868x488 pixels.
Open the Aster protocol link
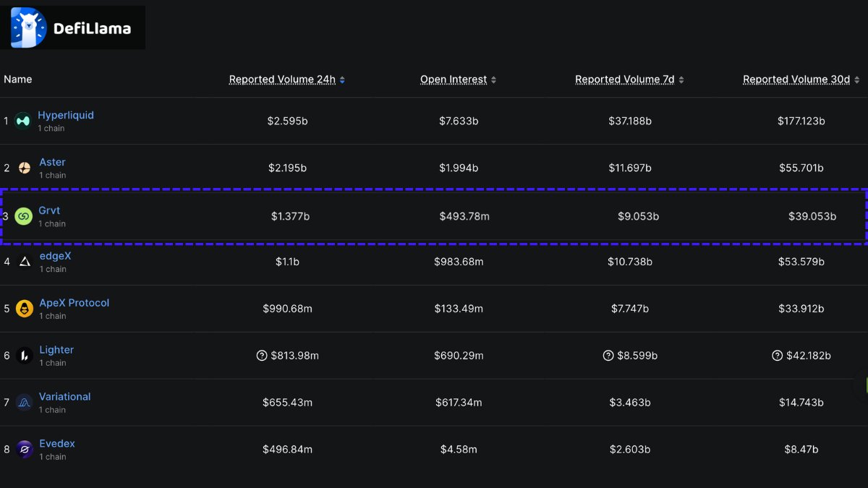(x=52, y=162)
